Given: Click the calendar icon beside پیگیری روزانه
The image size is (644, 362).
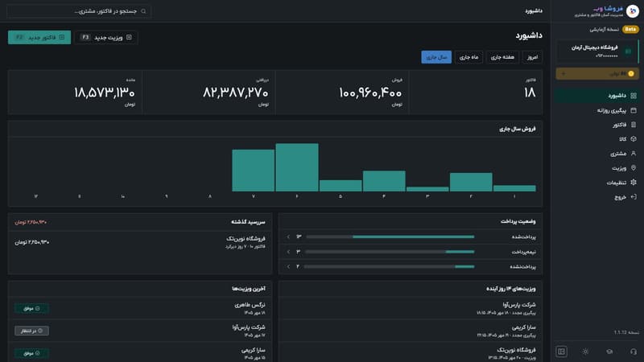Looking at the screenshot, I should (x=634, y=110).
